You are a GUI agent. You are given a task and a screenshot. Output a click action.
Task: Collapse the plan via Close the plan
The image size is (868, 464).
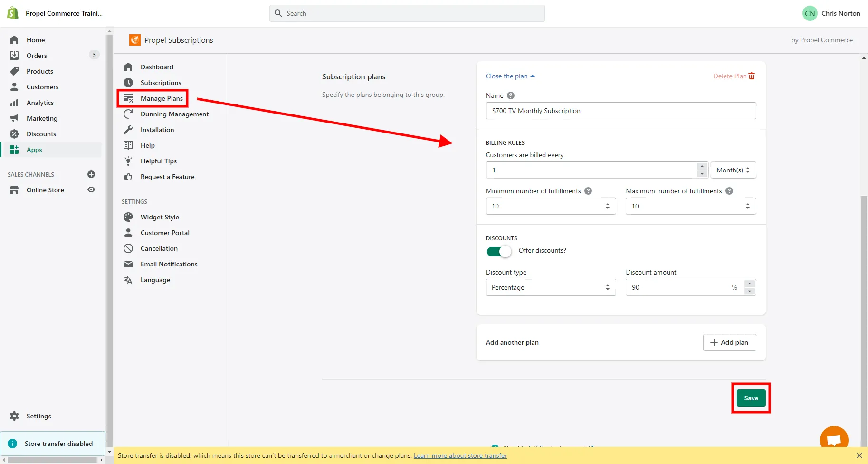point(510,76)
